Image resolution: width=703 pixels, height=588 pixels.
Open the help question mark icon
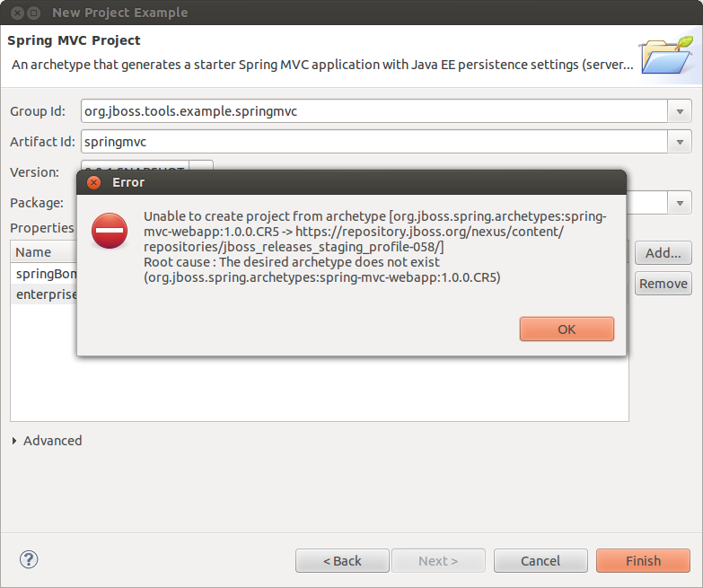point(29,559)
